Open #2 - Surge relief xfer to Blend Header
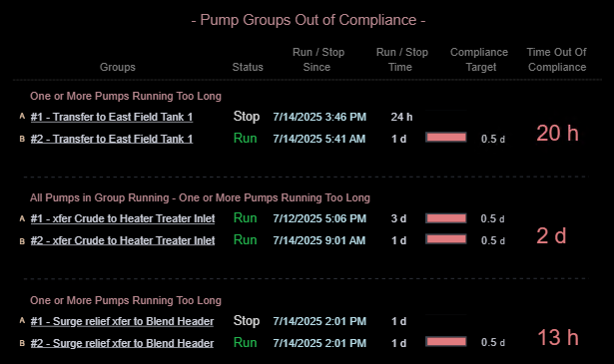 [122, 343]
